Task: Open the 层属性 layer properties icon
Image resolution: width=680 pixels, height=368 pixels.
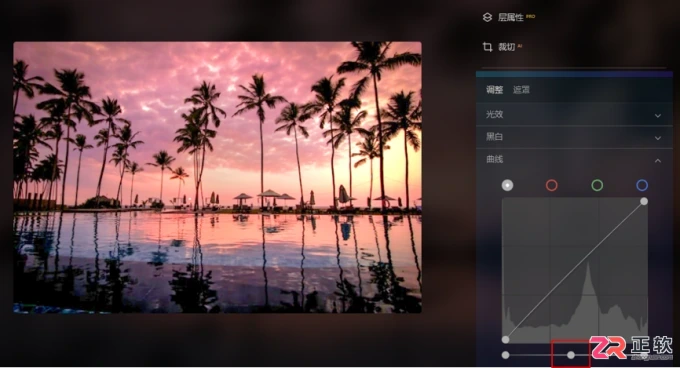Action: (487, 17)
